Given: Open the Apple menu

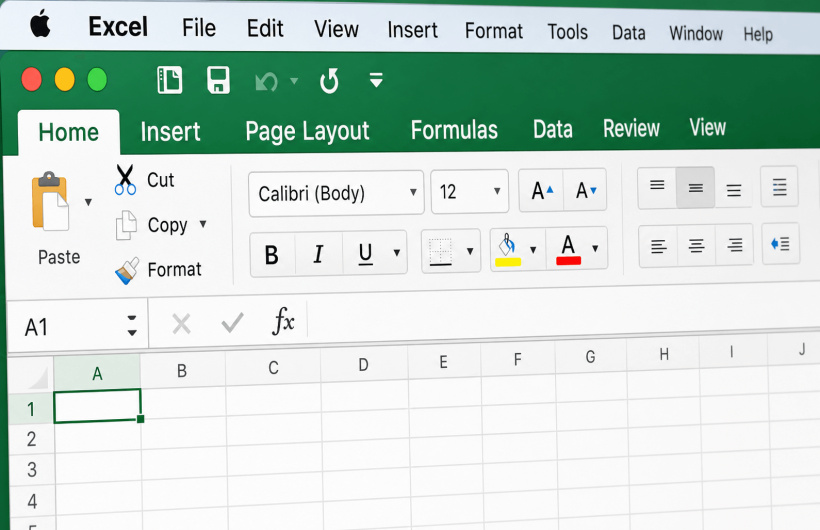Looking at the screenshot, I should [x=40, y=25].
